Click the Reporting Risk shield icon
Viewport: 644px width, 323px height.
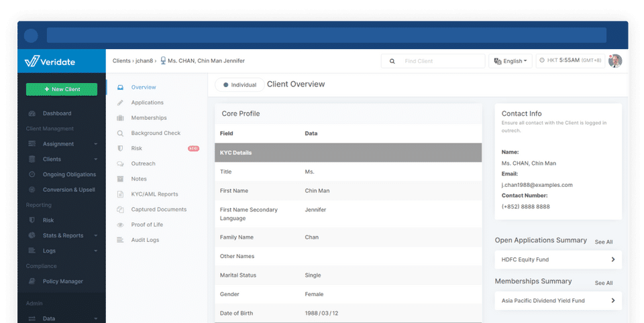click(32, 220)
